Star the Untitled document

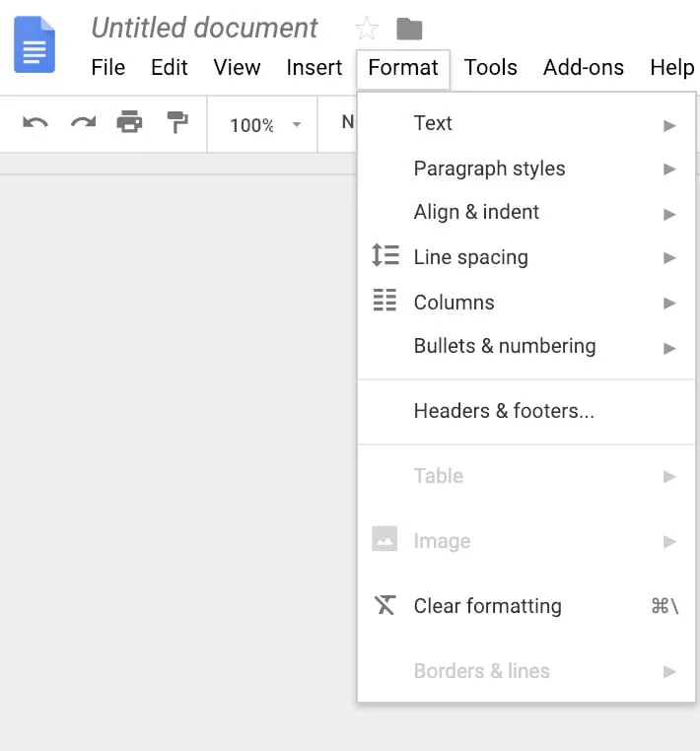click(x=367, y=29)
